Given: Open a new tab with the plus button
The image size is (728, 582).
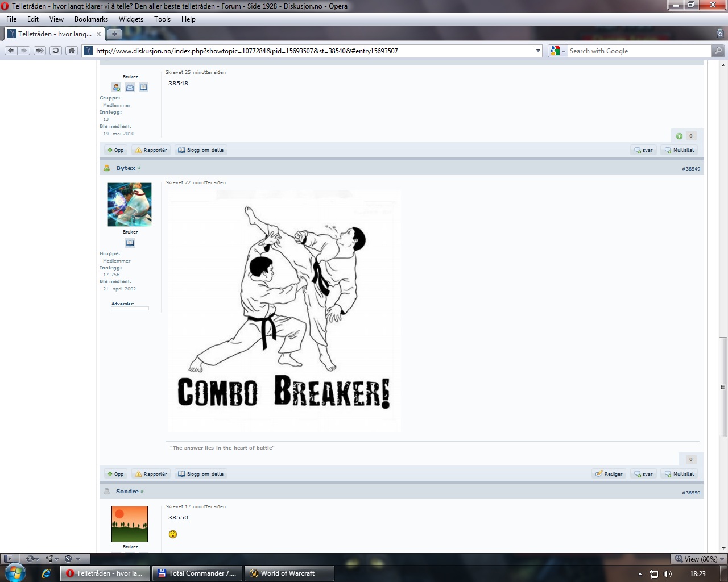Looking at the screenshot, I should click(x=114, y=34).
